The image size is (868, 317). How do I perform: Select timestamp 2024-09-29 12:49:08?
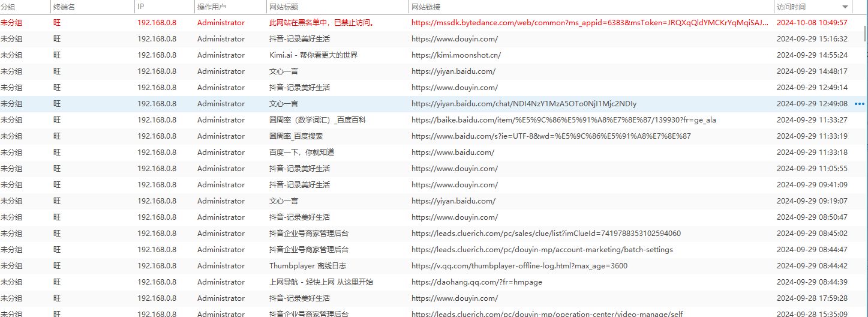(812, 104)
